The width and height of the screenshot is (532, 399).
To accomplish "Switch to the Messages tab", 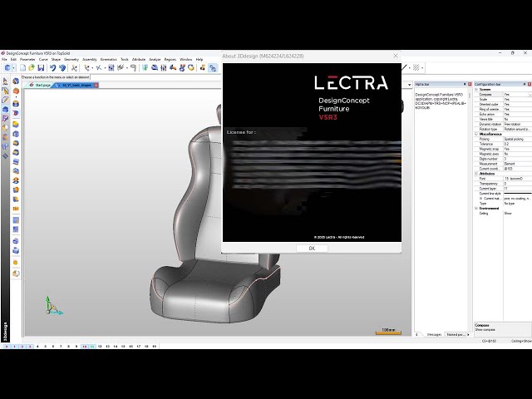I will 434,334.
